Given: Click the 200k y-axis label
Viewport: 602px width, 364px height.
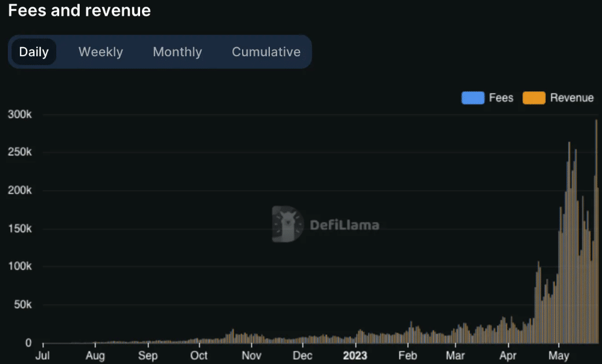Looking at the screenshot, I should 20,190.
